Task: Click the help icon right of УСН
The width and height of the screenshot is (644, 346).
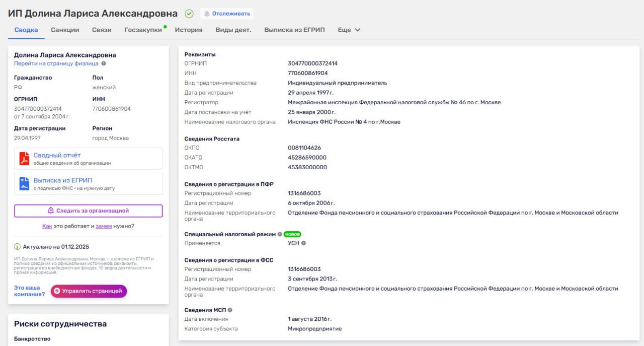Action: 304,243
